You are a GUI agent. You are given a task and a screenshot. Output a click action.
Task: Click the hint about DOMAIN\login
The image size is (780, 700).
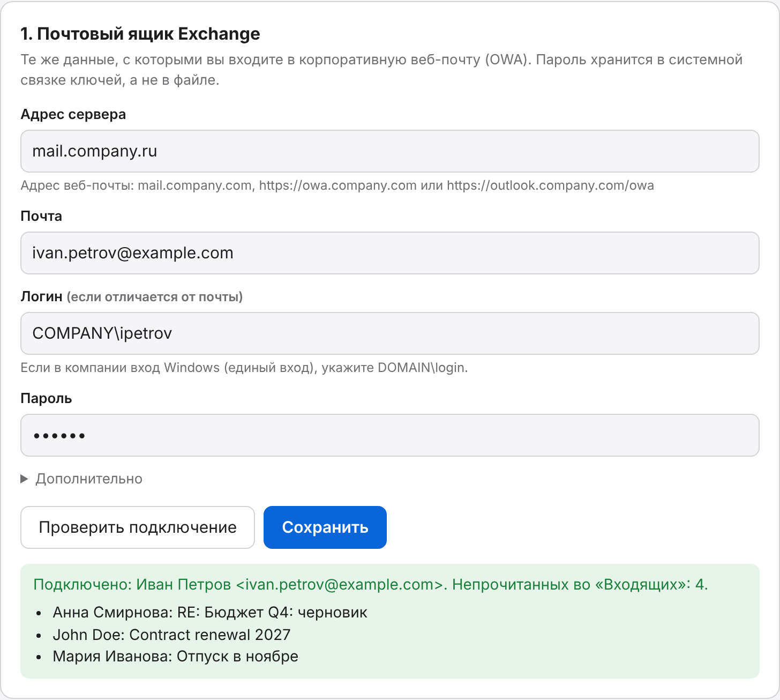coord(244,368)
